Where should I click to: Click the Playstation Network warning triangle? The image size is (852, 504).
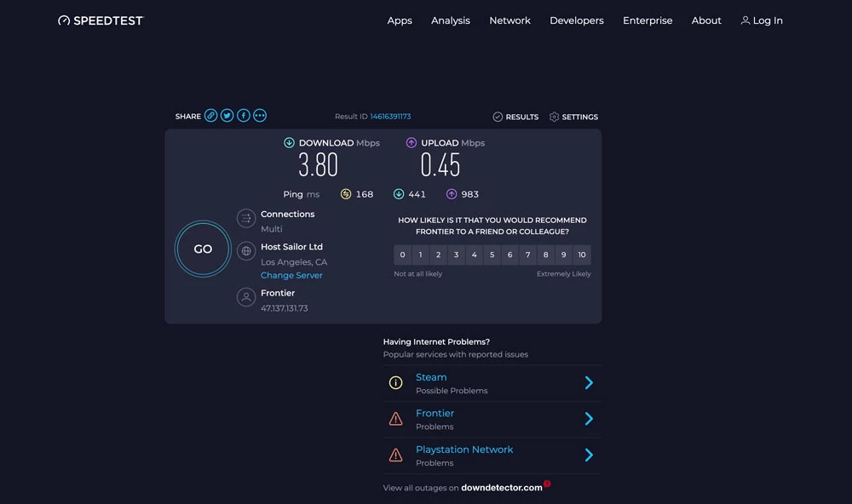395,455
